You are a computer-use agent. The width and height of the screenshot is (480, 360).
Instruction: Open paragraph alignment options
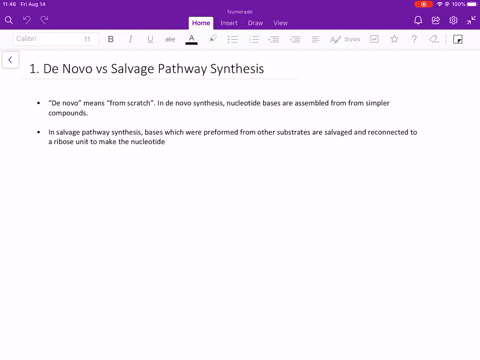[315, 39]
